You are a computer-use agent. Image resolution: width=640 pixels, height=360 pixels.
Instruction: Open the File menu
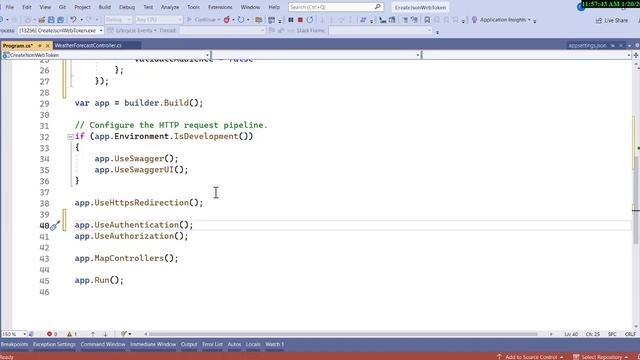(9, 7)
